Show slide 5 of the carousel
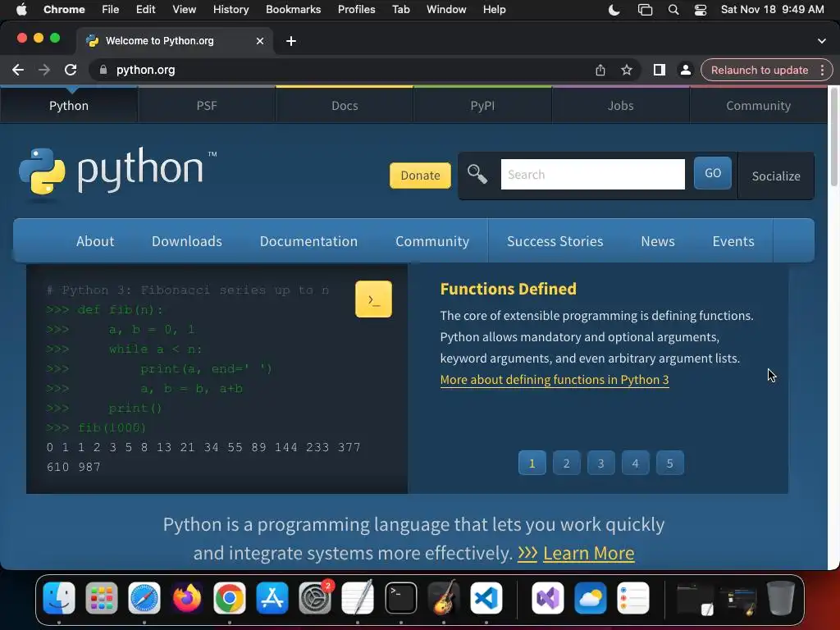 tap(669, 463)
